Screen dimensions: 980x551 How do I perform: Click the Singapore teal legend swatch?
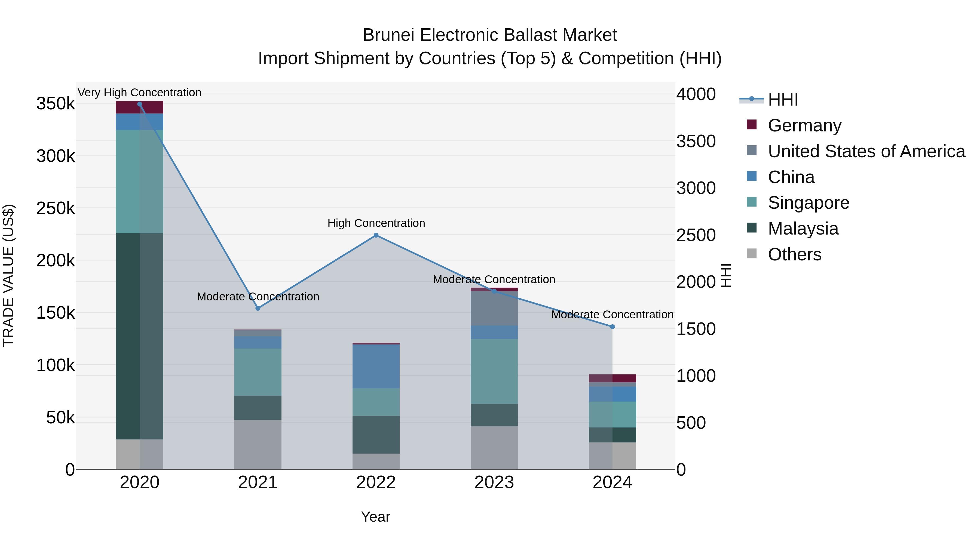pos(752,202)
